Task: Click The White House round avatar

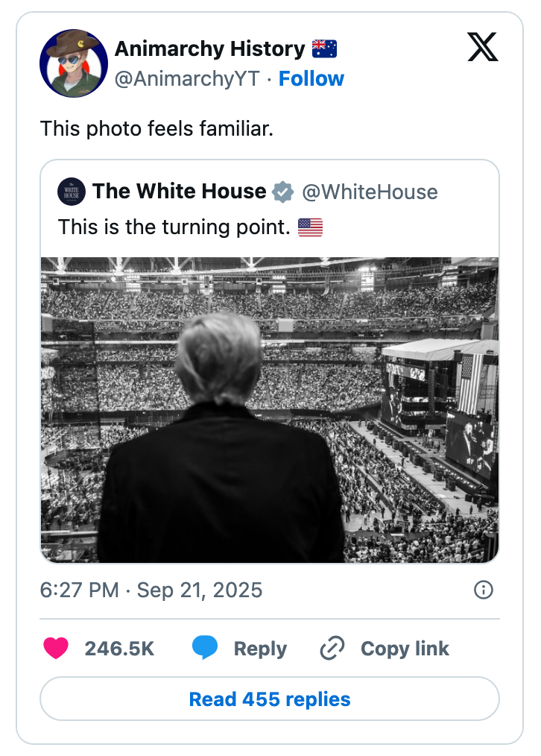Action: click(72, 192)
